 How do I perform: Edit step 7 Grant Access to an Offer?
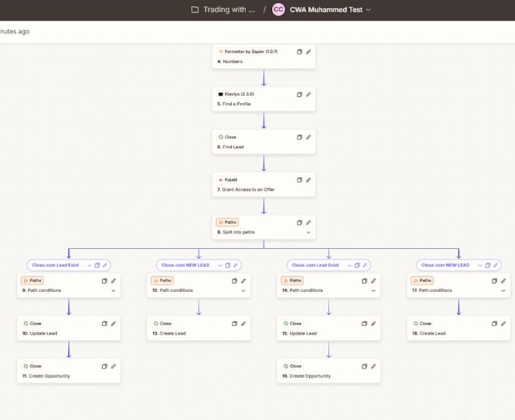(308, 179)
